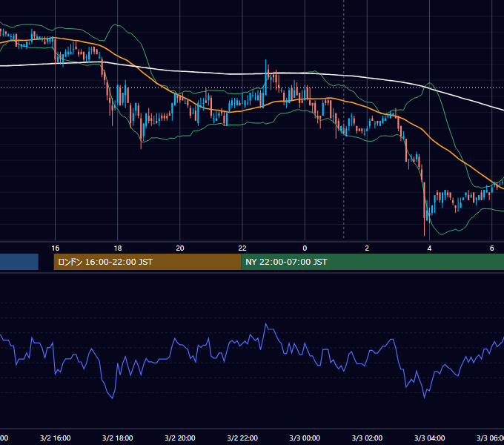Image resolution: width=504 pixels, height=445 pixels.
Task: Click the 3/3 04:00 label on oscillator axis
Action: (x=429, y=438)
